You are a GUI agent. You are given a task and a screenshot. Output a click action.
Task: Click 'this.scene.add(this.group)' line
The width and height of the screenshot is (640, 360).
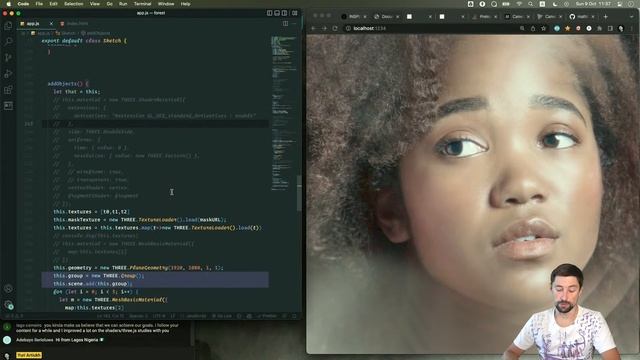click(x=93, y=284)
